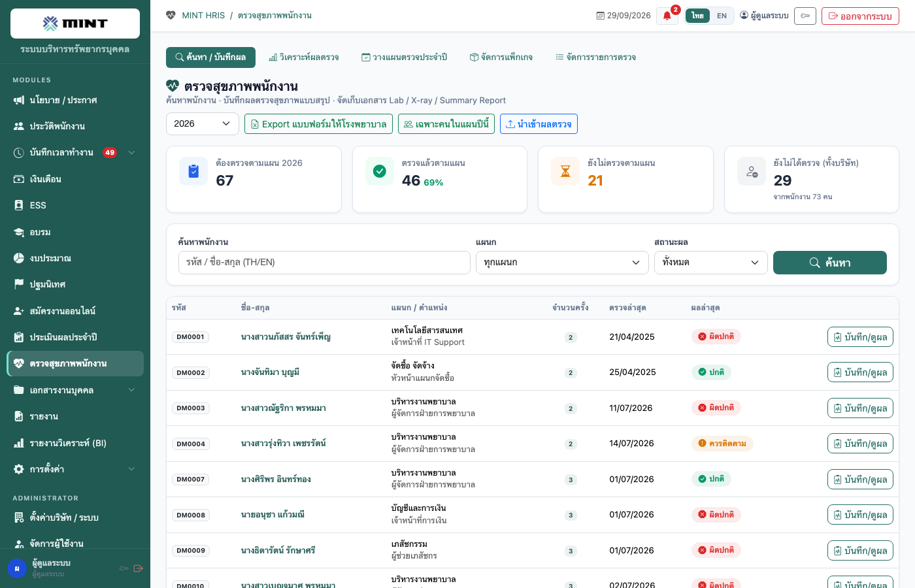Go to จัดการแพ็กเกจ tab

(501, 57)
